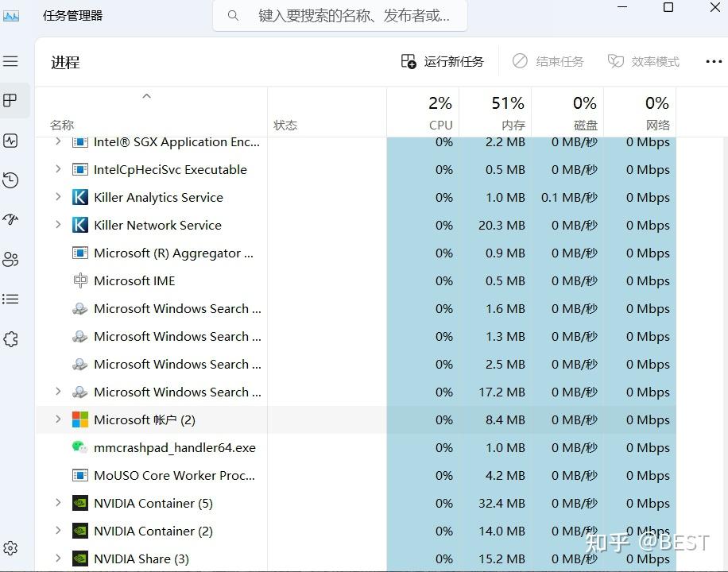The width and height of the screenshot is (728, 572).
Task: Click the search box field
Action: point(340,16)
